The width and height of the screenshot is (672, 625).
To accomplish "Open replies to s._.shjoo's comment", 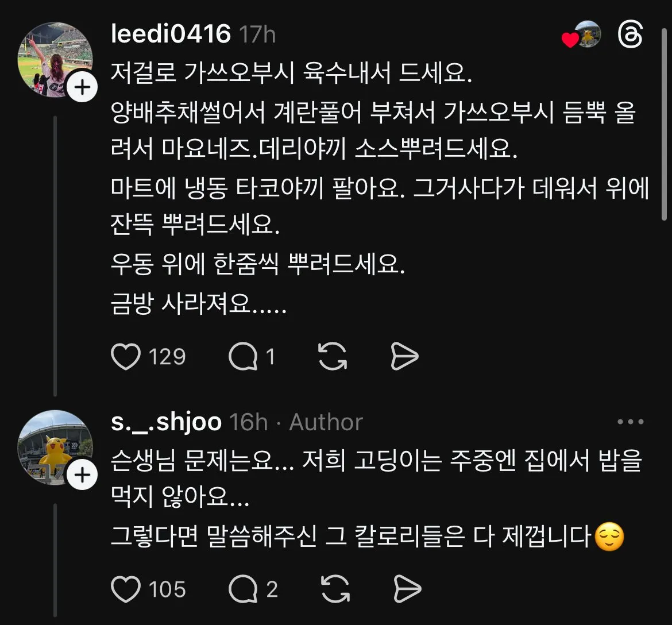I will [247, 588].
